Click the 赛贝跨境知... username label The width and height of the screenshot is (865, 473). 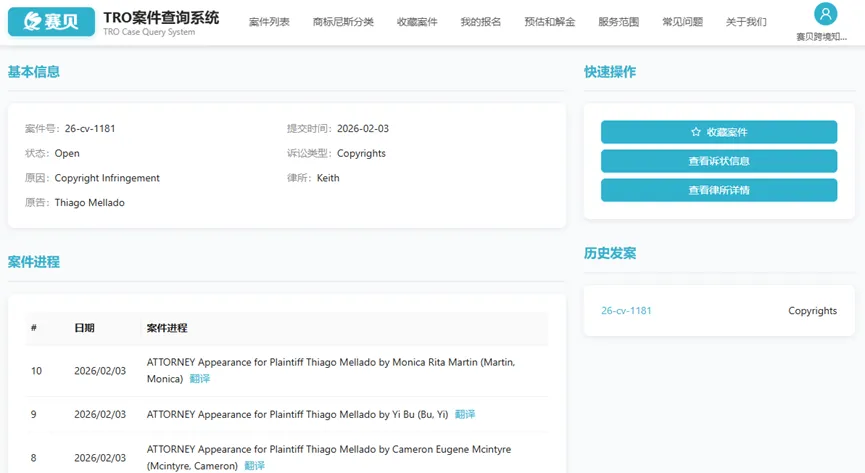825,36
